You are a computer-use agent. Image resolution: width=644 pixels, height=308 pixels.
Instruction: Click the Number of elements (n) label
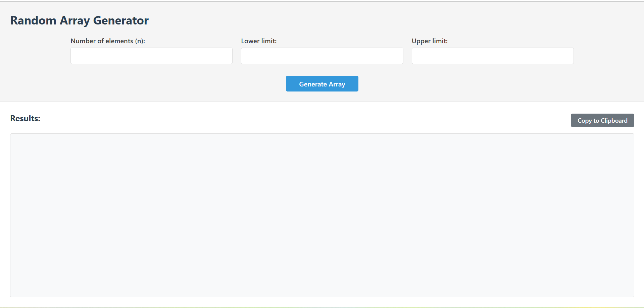(x=108, y=41)
